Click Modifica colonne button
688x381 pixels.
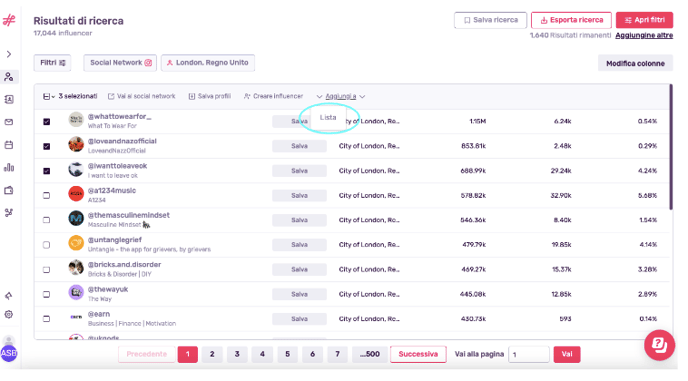coord(635,64)
